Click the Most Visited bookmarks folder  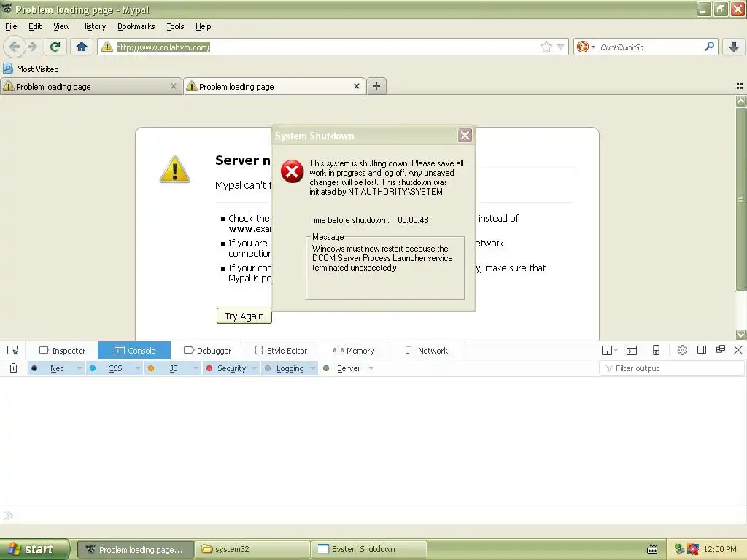[31, 69]
